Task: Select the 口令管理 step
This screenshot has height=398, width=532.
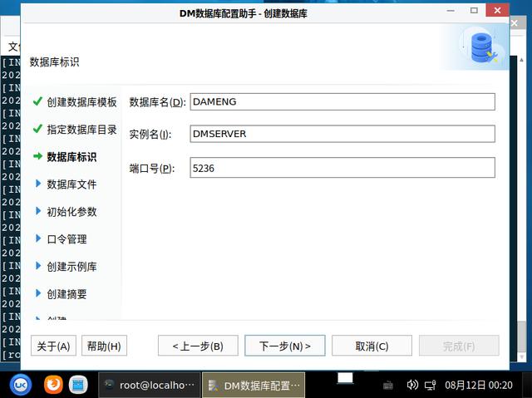Action: [66, 239]
